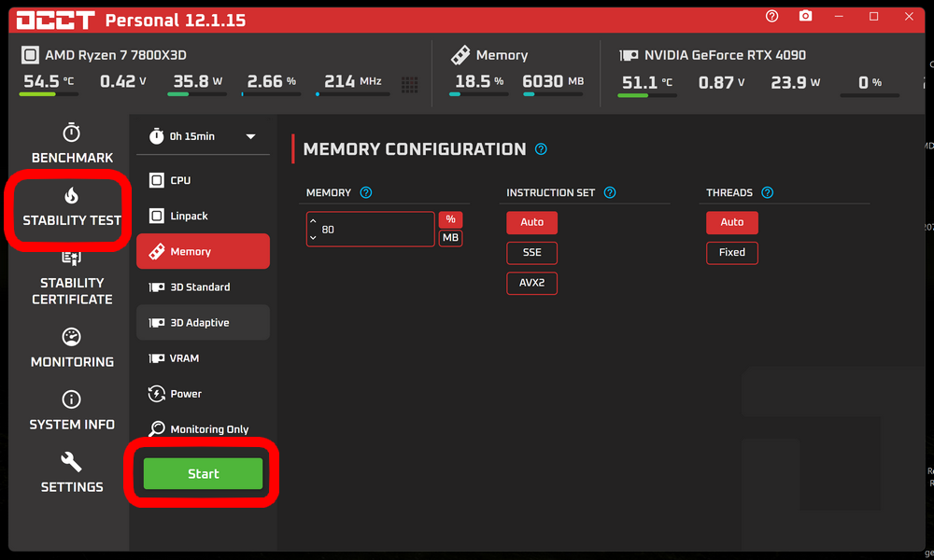Image resolution: width=934 pixels, height=560 pixels.
Task: Select the Memory test
Action: coord(203,251)
